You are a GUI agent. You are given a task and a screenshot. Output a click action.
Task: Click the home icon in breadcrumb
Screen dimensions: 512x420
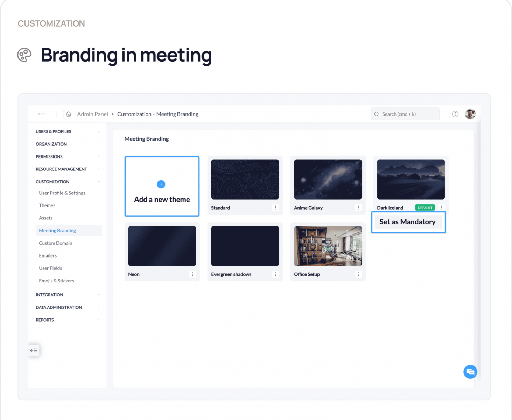pyautogui.click(x=69, y=114)
